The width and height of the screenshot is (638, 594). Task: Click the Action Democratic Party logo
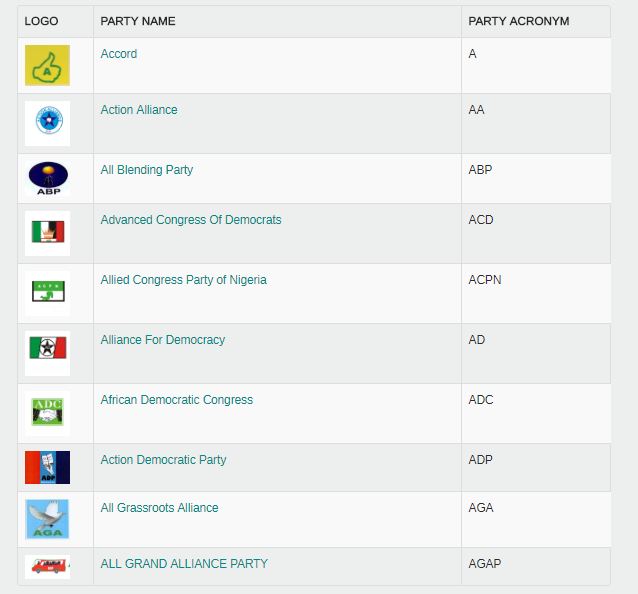point(47,467)
